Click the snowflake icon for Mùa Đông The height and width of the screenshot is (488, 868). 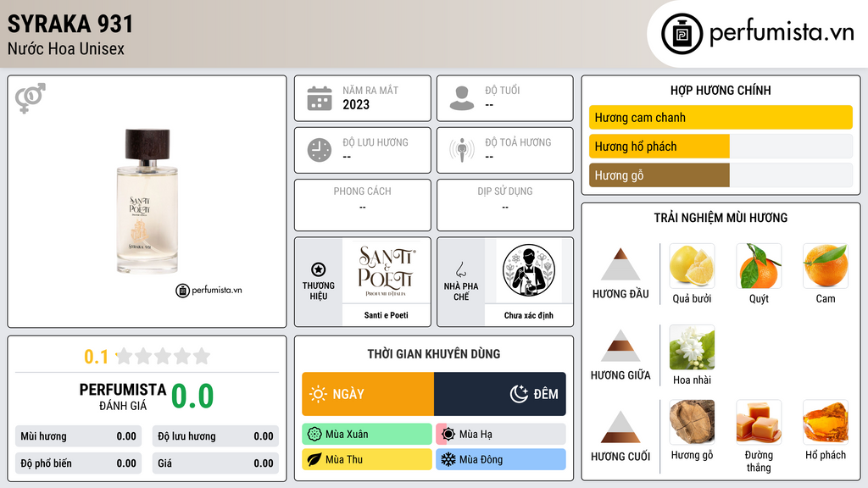[x=448, y=459]
